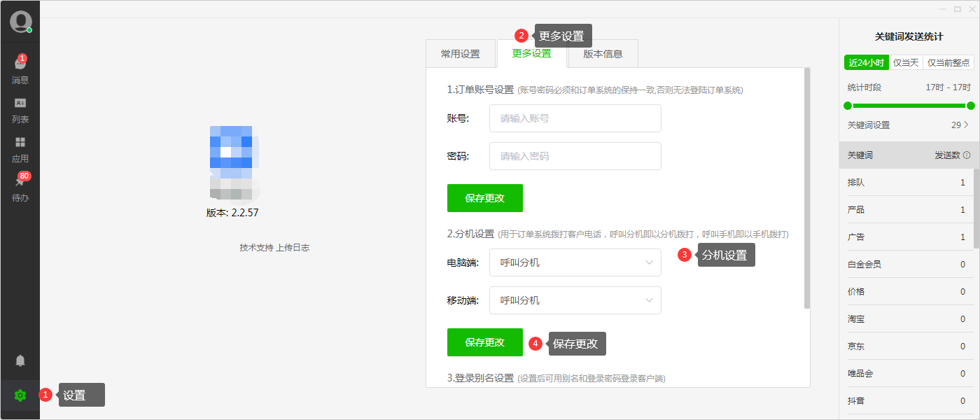
Task: Open the 待办 to-do icon
Action: (x=20, y=182)
